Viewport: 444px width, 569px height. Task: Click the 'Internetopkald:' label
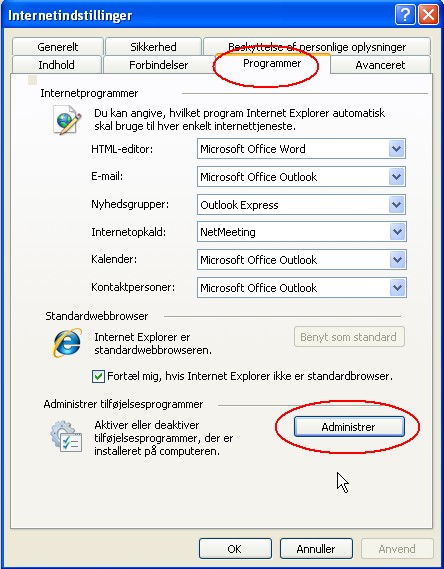pos(128,232)
